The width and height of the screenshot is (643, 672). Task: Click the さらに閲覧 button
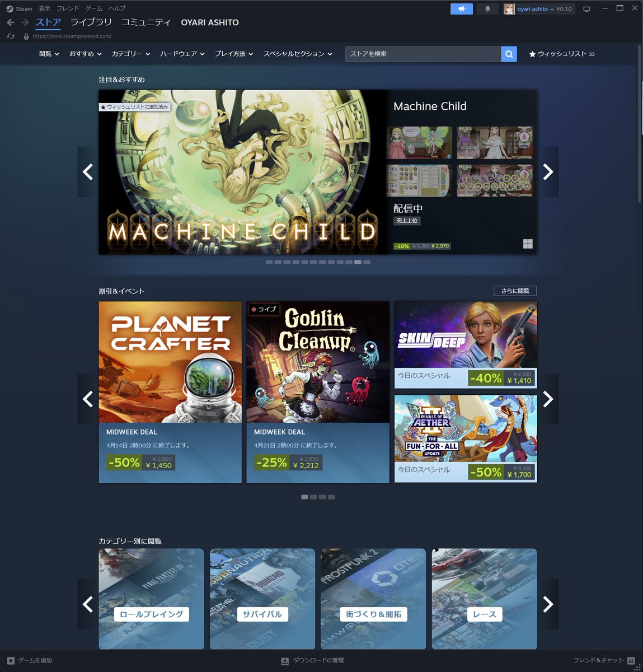coord(515,291)
